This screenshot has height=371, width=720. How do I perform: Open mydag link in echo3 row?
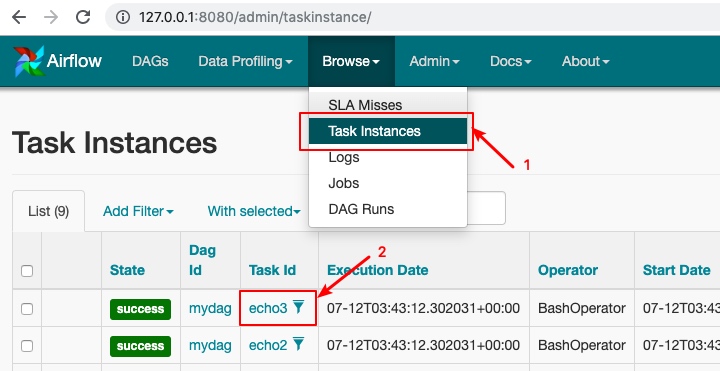coord(210,309)
